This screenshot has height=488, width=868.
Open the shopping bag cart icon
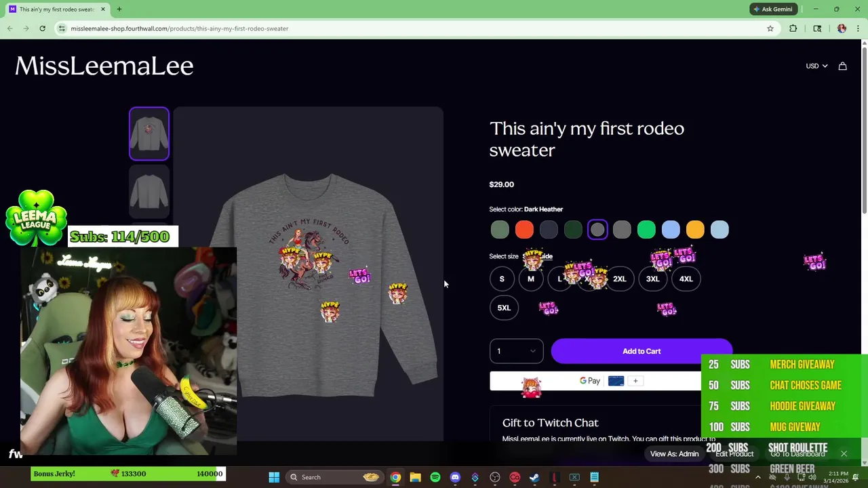point(842,66)
